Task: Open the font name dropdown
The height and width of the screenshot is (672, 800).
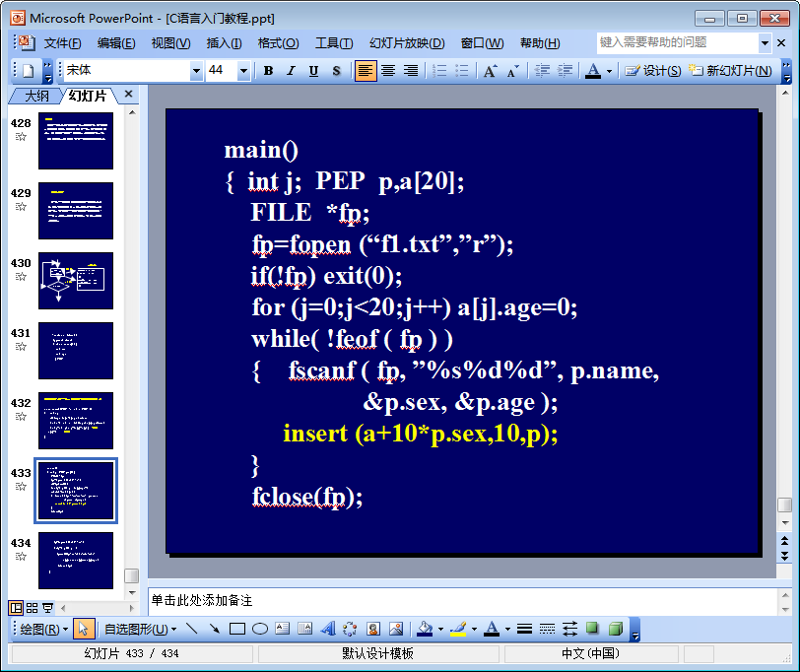Action: coord(196,71)
